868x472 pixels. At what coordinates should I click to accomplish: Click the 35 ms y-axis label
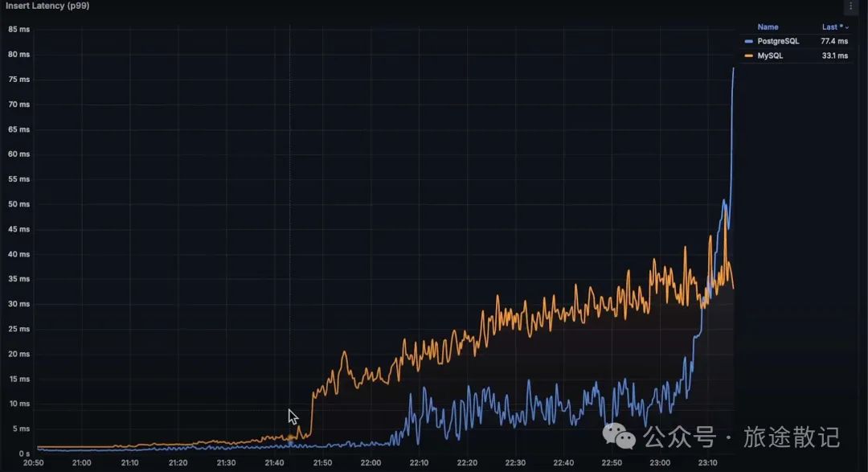(x=18, y=279)
